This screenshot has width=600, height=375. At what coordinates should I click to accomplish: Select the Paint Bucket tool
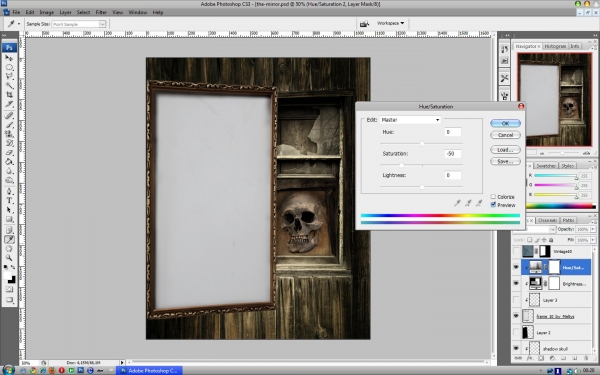[x=9, y=161]
